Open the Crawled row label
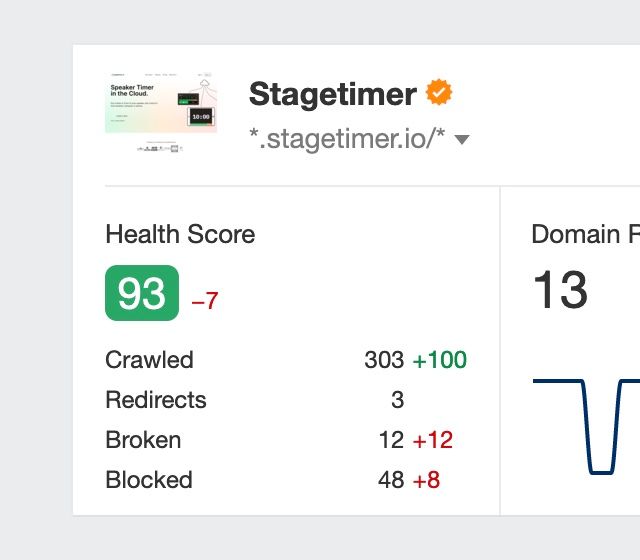640x560 pixels. coord(149,360)
